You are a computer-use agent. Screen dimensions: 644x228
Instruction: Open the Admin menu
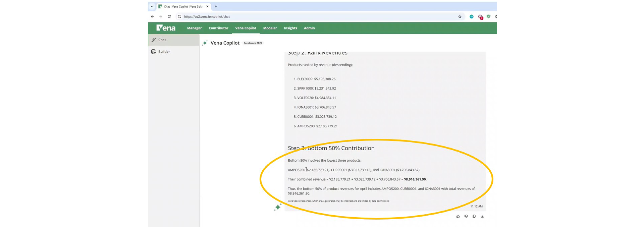pos(309,28)
